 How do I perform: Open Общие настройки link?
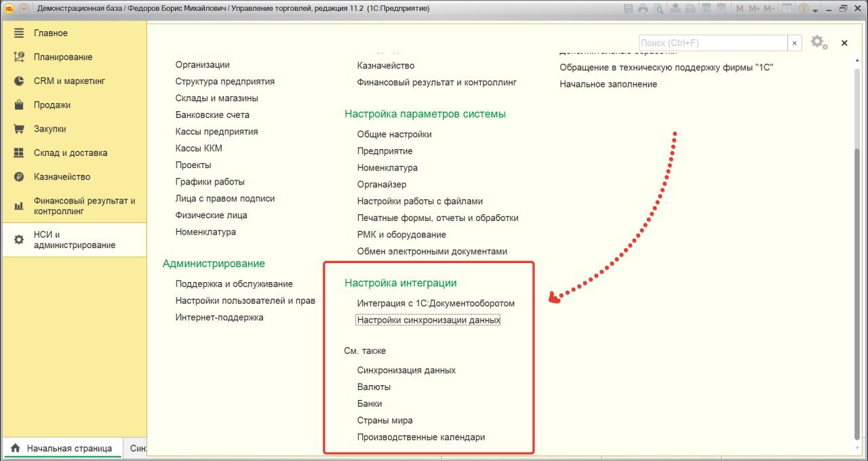(394, 134)
